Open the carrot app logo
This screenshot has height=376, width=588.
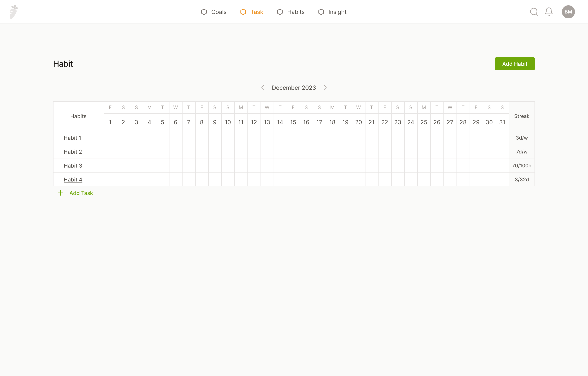pos(14,11)
